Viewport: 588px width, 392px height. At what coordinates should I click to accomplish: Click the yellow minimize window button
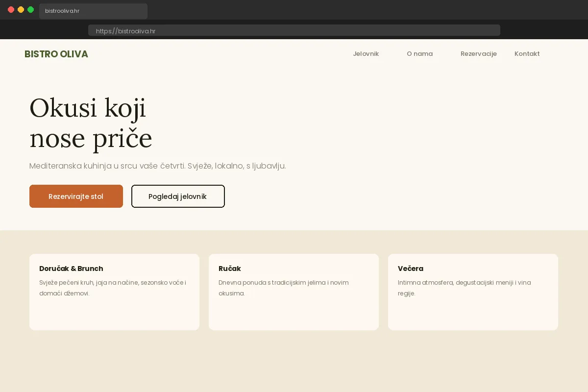(21, 10)
